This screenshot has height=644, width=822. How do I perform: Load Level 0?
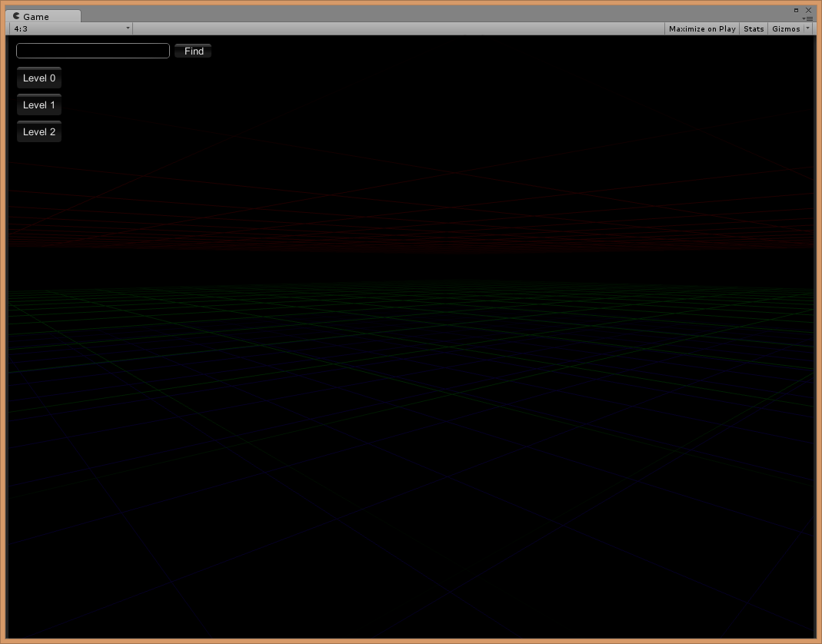tap(39, 78)
